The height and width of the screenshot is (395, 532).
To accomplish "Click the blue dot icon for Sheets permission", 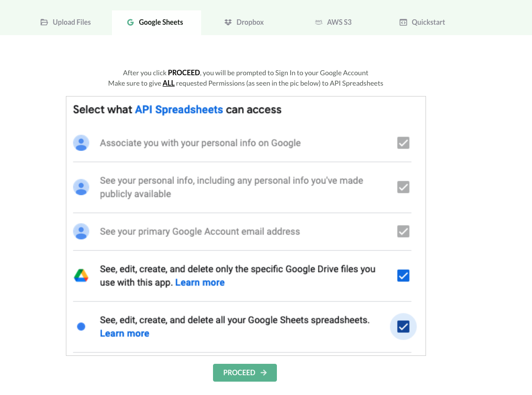I will 81,327.
